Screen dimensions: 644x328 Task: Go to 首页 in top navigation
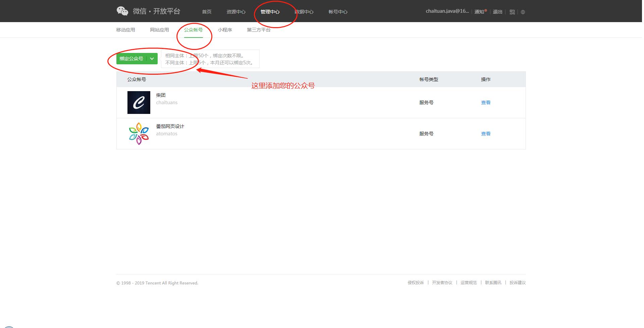(207, 12)
